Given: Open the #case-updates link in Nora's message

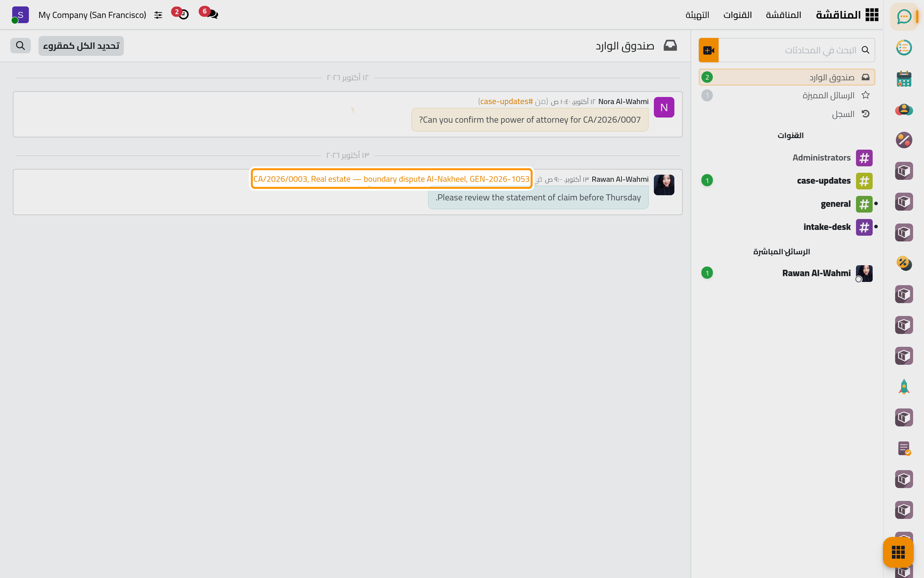Looking at the screenshot, I should pos(506,102).
